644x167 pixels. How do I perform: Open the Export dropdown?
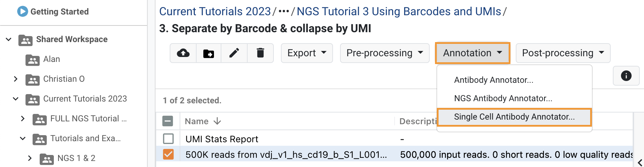(x=307, y=53)
